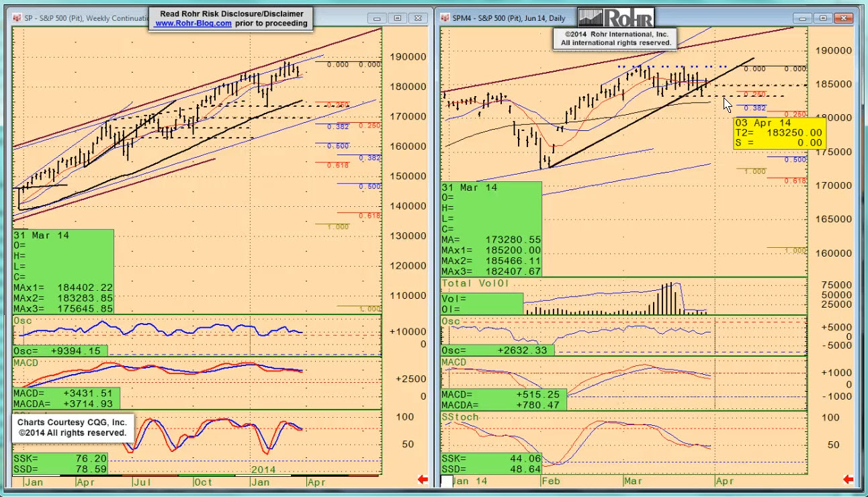The image size is (868, 497).
Task: Click red arrow at daily chart bottom-right
Action: (848, 480)
